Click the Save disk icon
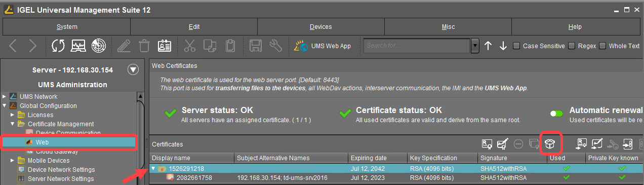This screenshot has height=185, width=644. click(x=256, y=46)
